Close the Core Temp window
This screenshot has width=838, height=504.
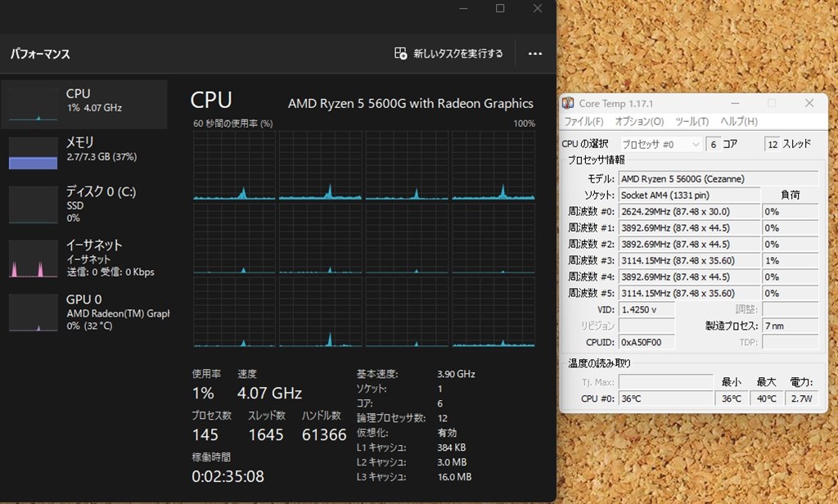coord(809,103)
